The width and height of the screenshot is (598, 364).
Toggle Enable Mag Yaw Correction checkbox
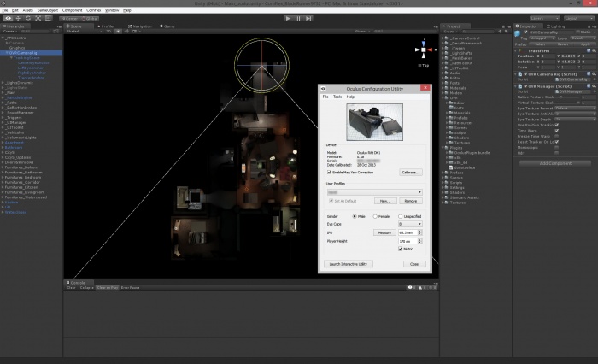pos(330,172)
